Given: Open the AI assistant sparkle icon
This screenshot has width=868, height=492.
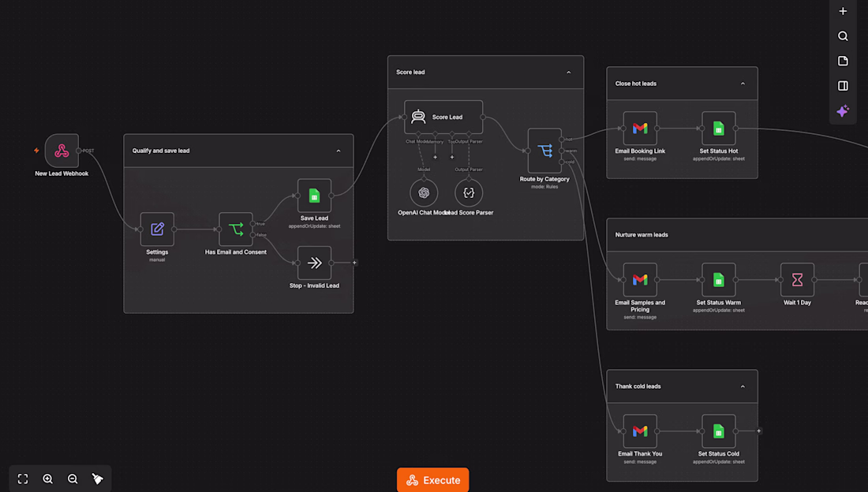Looking at the screenshot, I should tap(843, 110).
